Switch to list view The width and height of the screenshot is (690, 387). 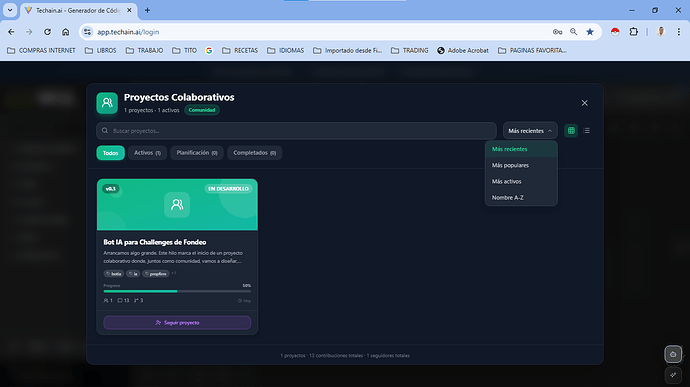pyautogui.click(x=587, y=131)
